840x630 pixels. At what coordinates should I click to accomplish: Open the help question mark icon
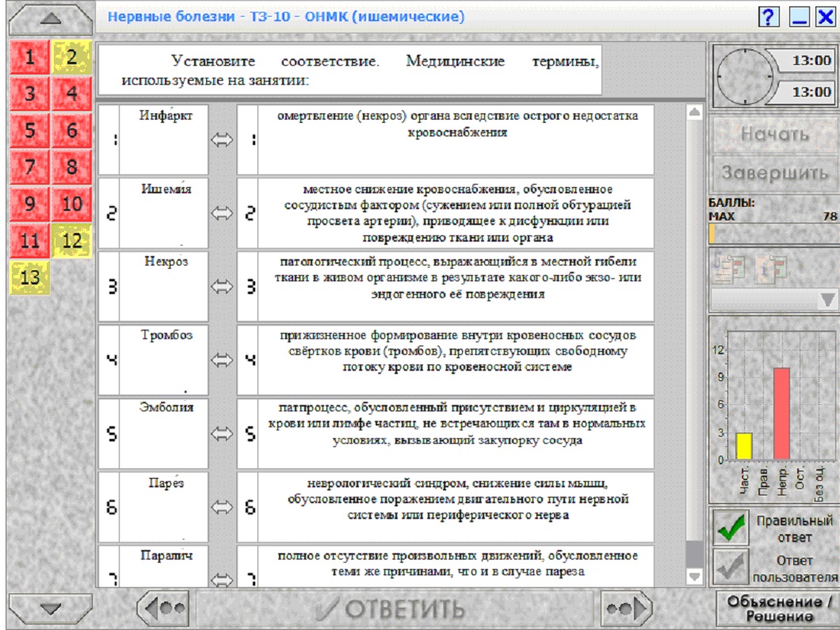(x=769, y=17)
